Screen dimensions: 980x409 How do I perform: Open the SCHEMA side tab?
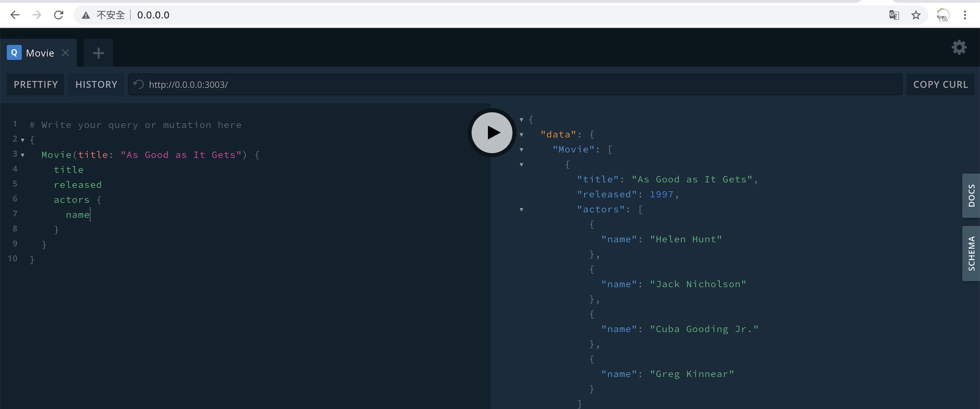(971, 253)
